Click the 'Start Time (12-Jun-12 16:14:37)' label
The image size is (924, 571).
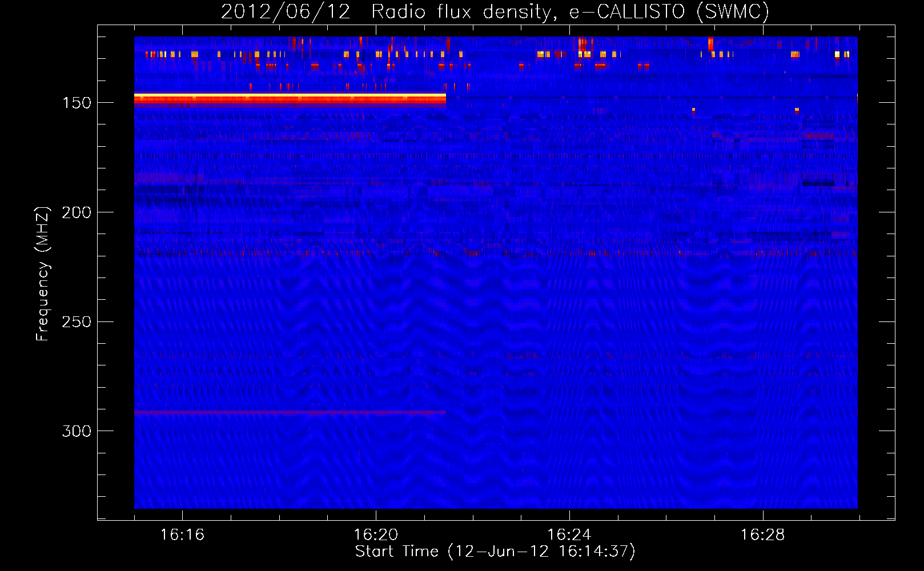pos(495,552)
